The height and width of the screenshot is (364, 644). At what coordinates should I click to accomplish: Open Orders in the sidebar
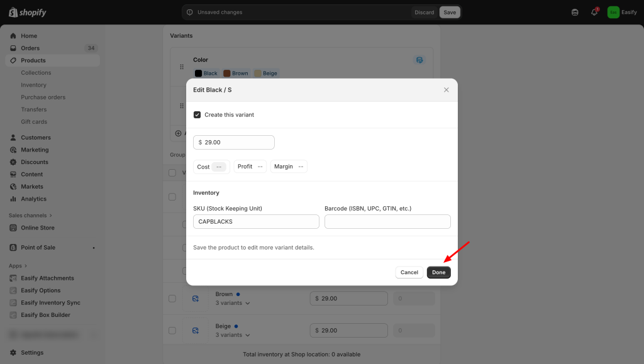click(30, 48)
